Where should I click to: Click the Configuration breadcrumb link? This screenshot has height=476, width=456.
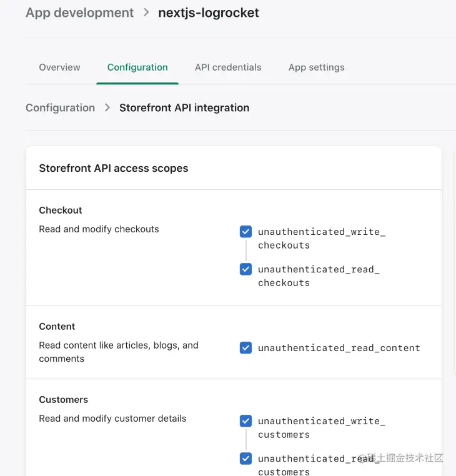[60, 107]
